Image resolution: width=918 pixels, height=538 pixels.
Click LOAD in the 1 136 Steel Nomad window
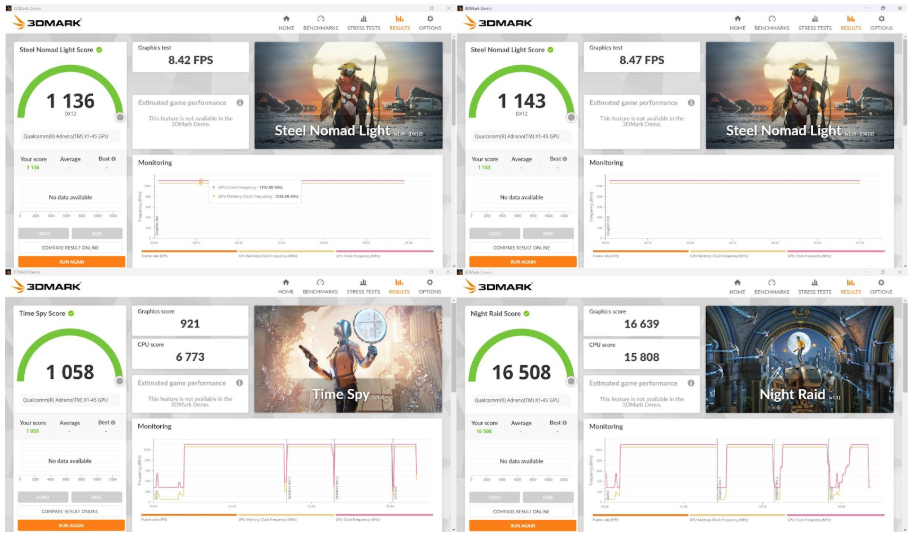(x=43, y=233)
